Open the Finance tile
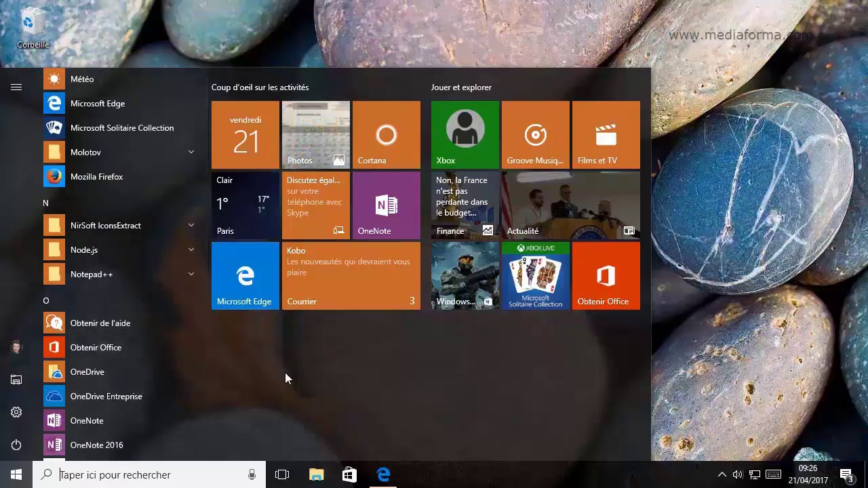Screen dimensions: 868x488 click(465, 205)
